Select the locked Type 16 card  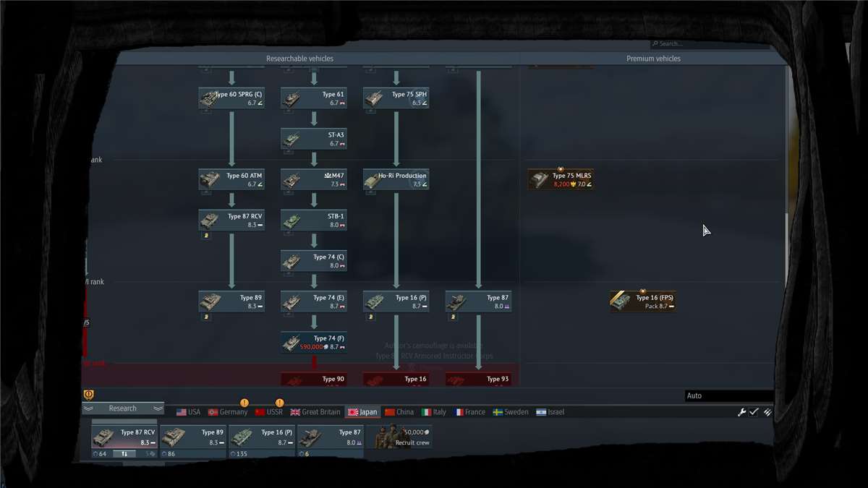pos(396,379)
